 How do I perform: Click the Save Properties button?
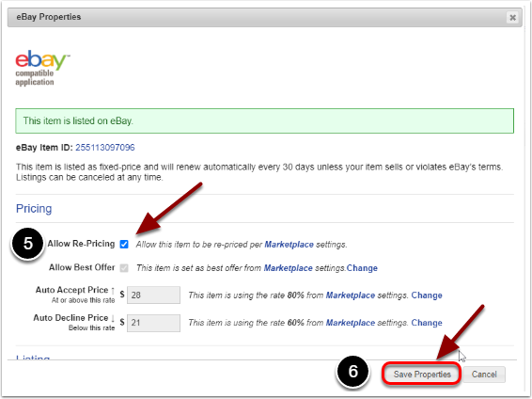[x=422, y=375]
